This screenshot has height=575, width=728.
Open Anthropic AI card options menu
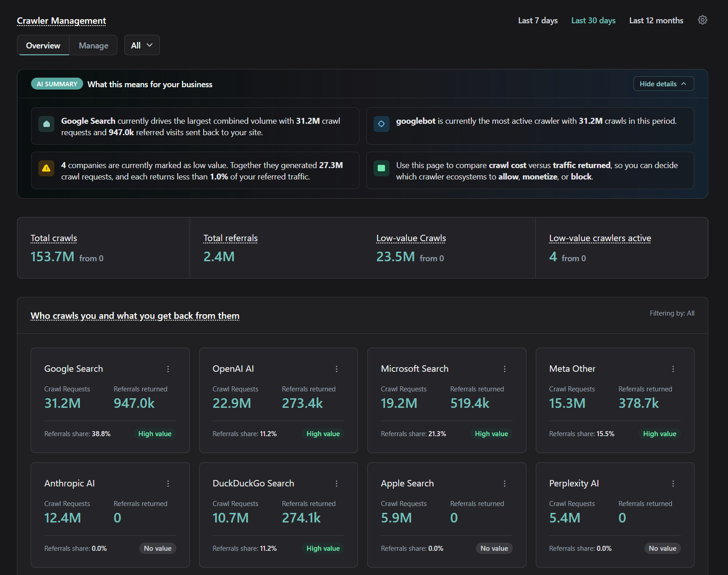168,484
